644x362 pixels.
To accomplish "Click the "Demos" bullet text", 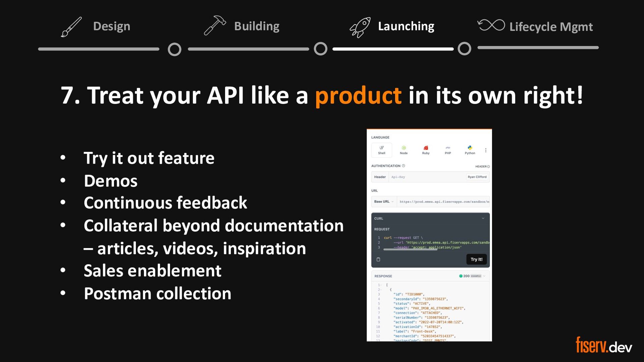I will point(111,181).
